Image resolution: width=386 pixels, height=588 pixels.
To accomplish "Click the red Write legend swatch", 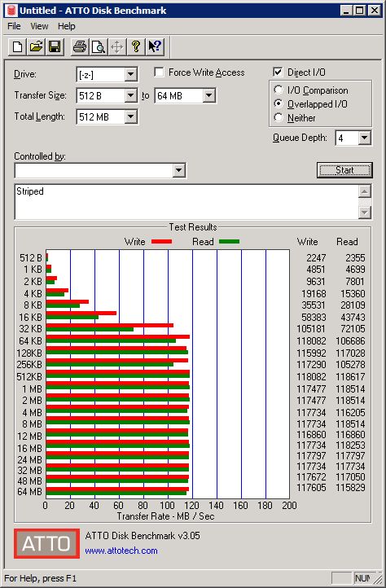I will pos(162,242).
